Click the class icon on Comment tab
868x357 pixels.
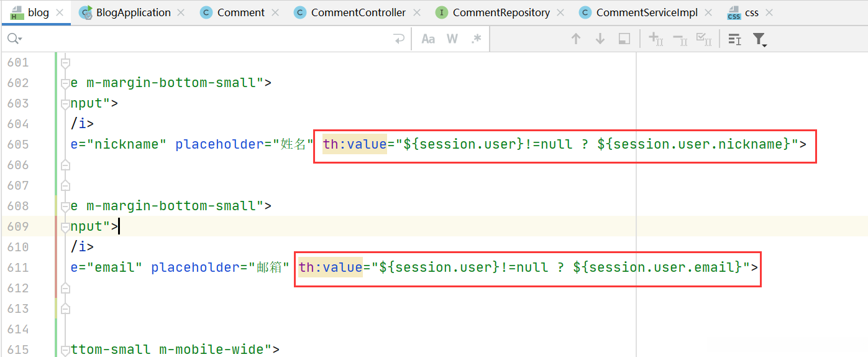[206, 12]
